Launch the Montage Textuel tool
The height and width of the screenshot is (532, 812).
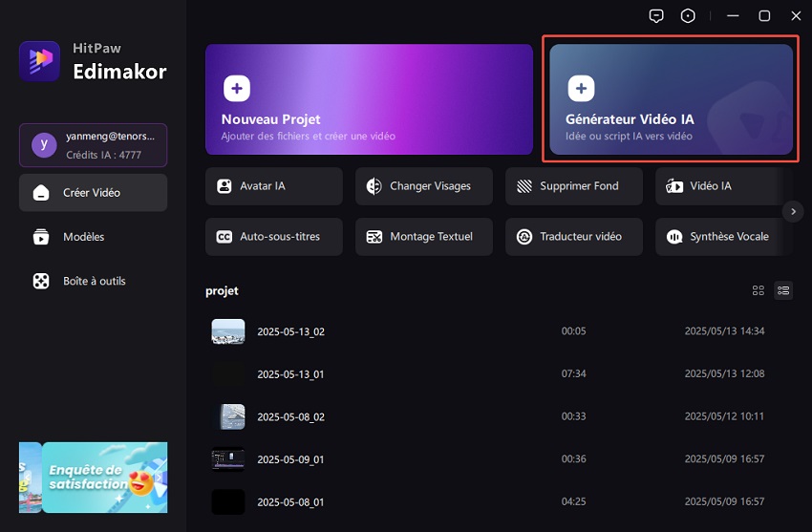point(423,236)
